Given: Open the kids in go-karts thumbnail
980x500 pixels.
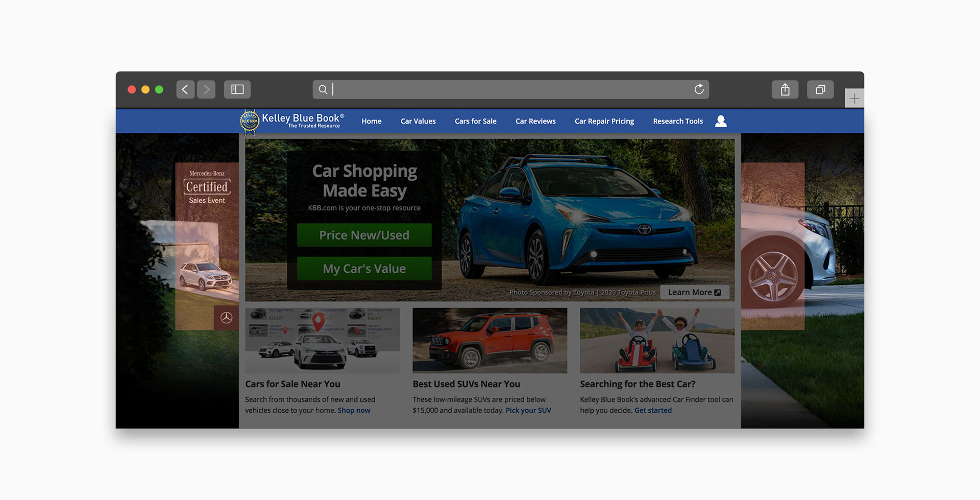Looking at the screenshot, I should [657, 340].
